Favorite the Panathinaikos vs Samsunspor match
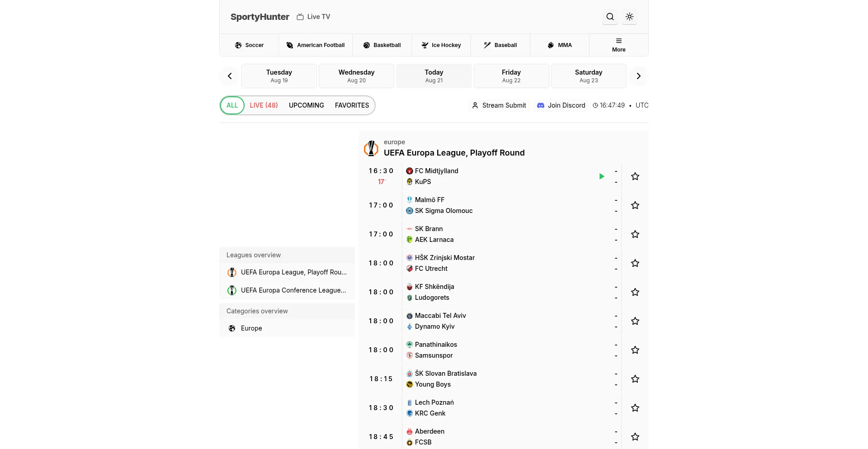The image size is (868, 449). (635, 350)
